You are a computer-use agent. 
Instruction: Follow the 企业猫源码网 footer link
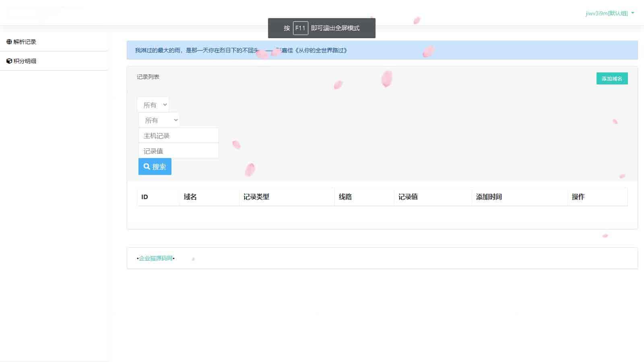[x=156, y=258]
